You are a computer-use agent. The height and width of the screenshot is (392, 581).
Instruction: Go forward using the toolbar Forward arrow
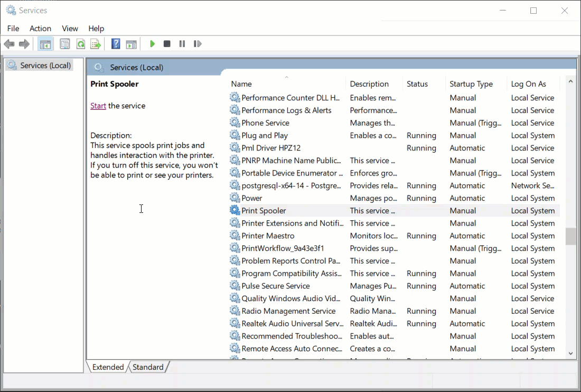[x=24, y=44]
